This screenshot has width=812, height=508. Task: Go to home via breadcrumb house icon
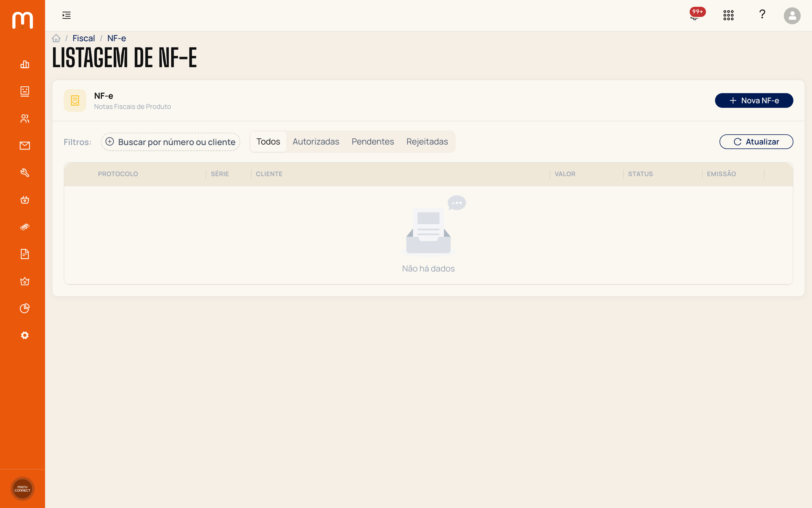point(56,38)
